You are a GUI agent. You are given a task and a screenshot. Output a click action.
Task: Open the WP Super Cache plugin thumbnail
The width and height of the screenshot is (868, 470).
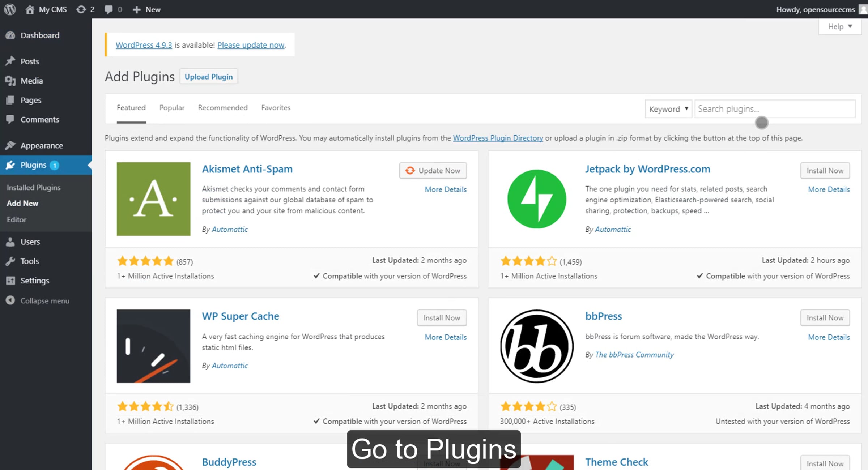[x=153, y=346]
